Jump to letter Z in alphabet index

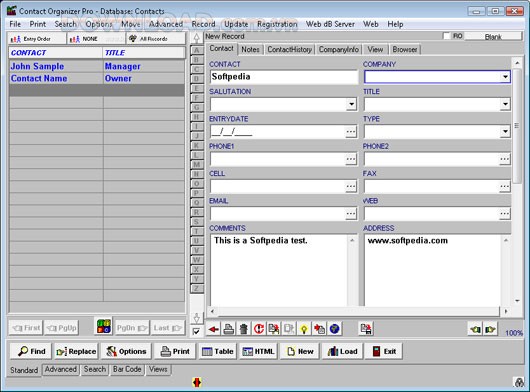[x=196, y=288]
